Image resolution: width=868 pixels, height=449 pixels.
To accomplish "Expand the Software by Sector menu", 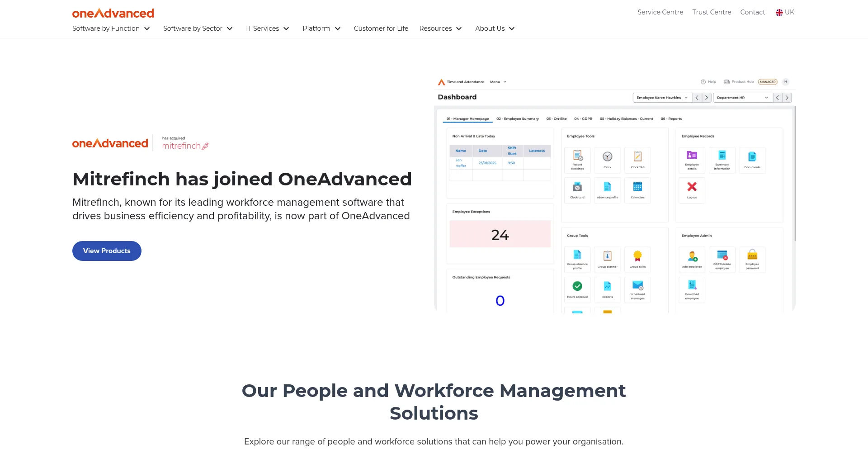I will click(x=198, y=28).
